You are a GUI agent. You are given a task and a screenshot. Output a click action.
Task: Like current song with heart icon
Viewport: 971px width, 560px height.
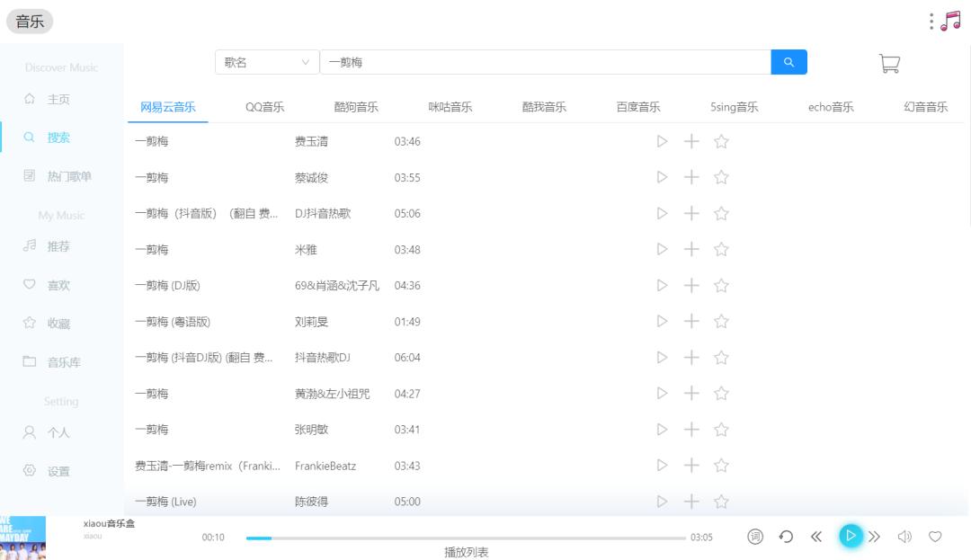[x=935, y=537]
